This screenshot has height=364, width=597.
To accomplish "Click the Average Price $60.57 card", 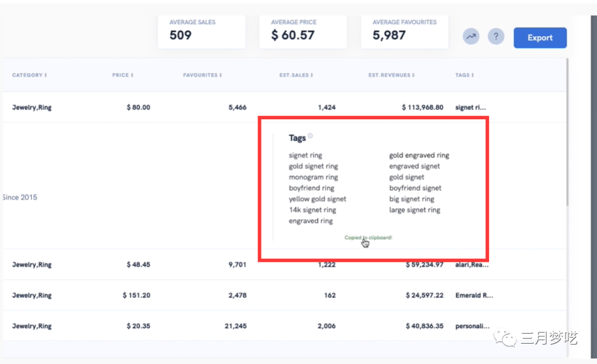I will pyautogui.click(x=302, y=31).
